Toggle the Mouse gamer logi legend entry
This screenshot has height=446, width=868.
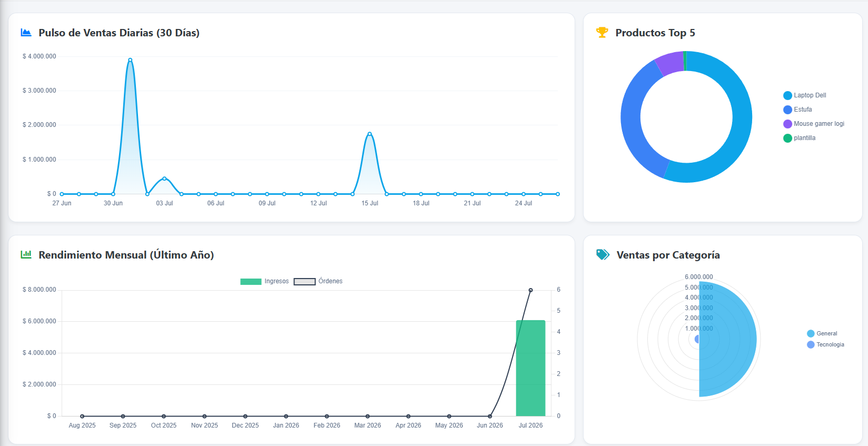pos(814,124)
